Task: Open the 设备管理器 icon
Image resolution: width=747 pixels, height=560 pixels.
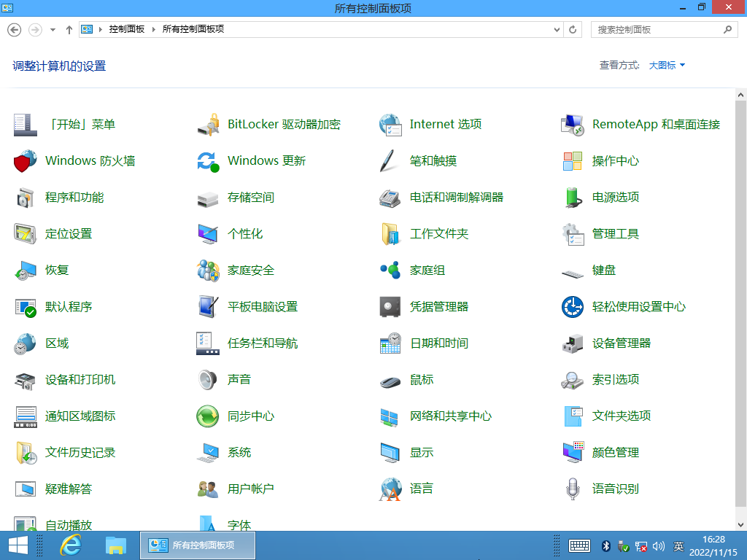Action: 573,343
